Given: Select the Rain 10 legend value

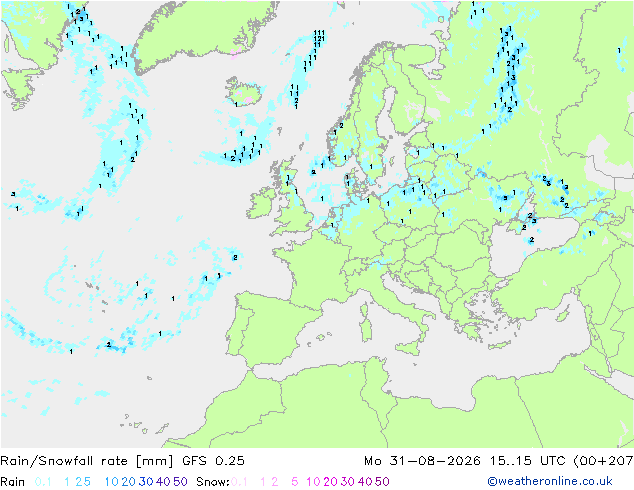Looking at the screenshot, I should [x=111, y=482].
